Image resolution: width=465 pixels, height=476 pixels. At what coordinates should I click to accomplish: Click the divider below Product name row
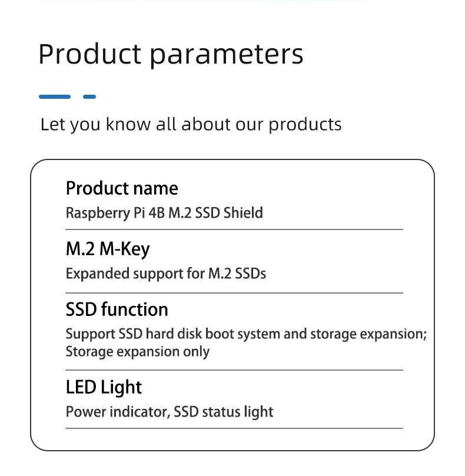coord(234,229)
